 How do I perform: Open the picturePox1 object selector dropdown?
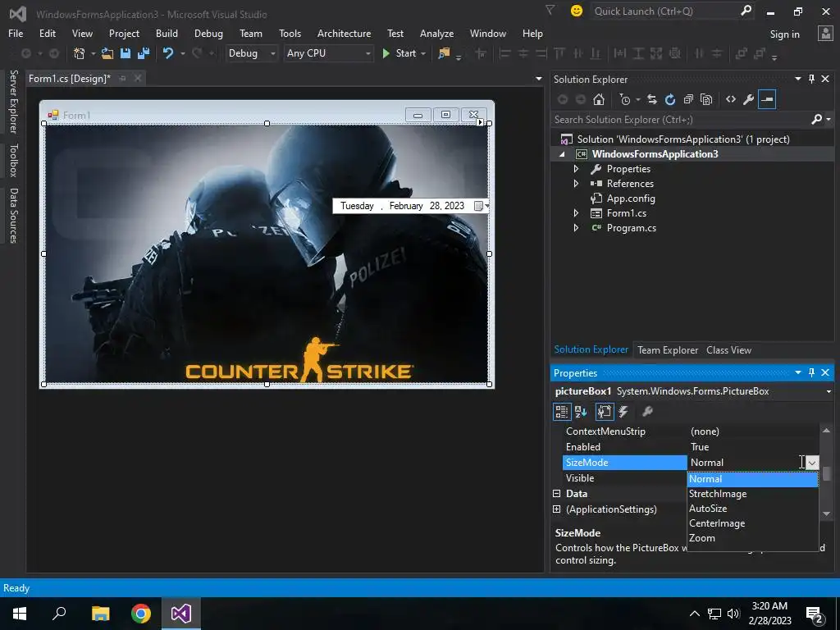coord(829,391)
